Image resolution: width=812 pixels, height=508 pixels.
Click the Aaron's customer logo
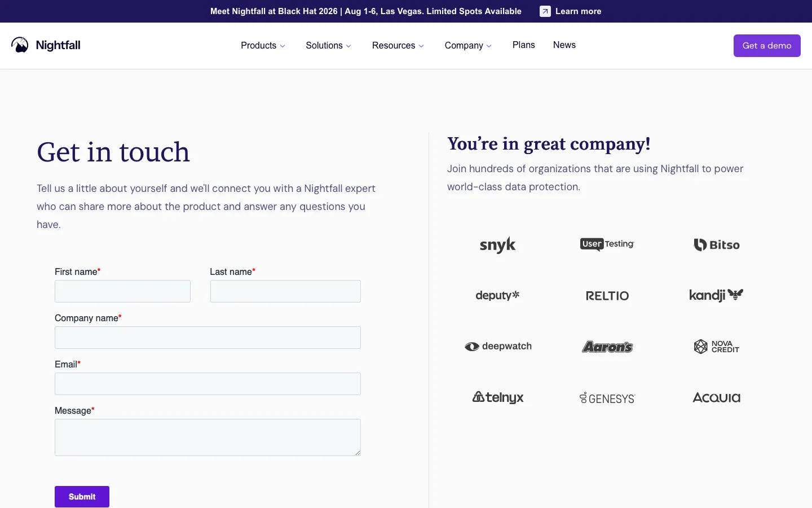(607, 347)
